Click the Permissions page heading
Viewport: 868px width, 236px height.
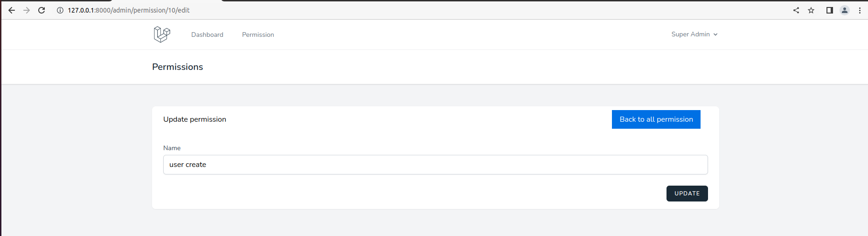tap(178, 67)
